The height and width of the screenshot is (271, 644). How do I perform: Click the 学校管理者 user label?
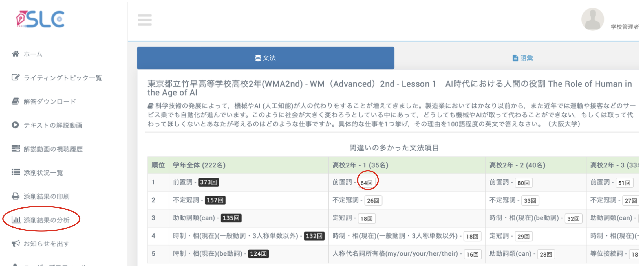pos(624,27)
